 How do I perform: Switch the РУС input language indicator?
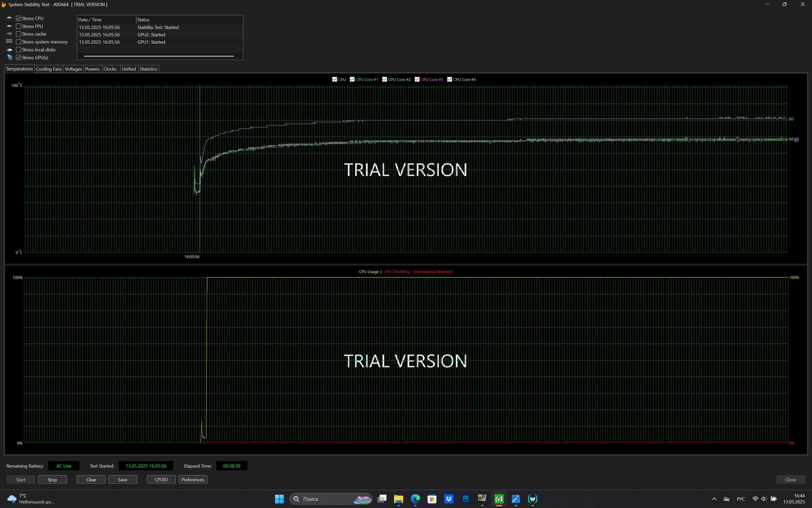(740, 499)
